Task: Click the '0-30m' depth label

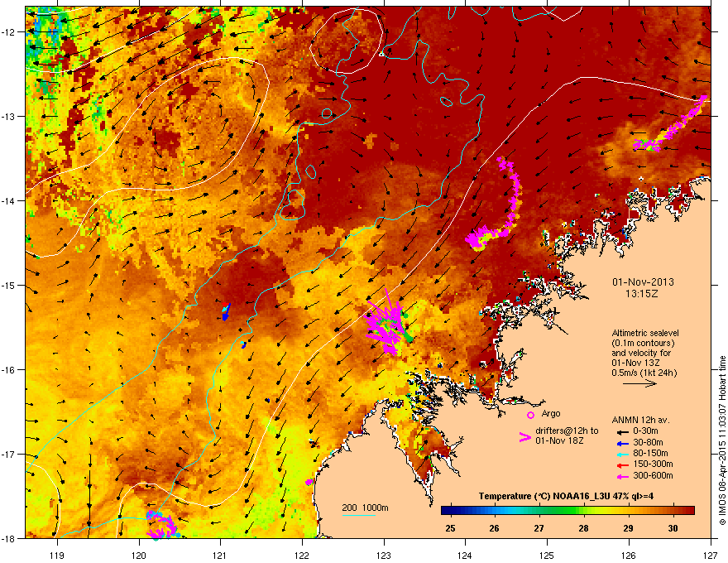Action: [645, 431]
